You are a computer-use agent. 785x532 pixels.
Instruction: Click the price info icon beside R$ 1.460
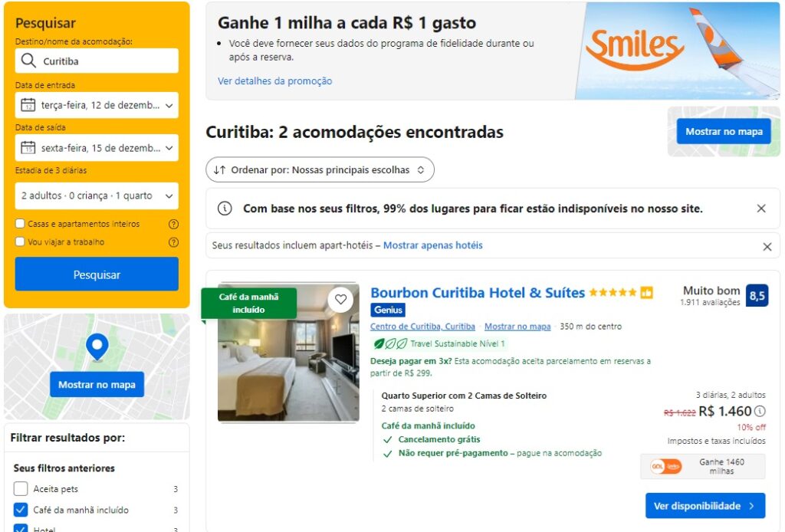tap(760, 412)
